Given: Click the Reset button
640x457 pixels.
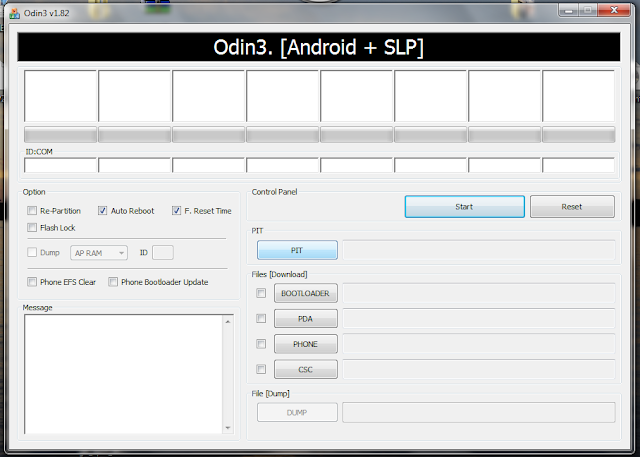Looking at the screenshot, I should tap(572, 206).
